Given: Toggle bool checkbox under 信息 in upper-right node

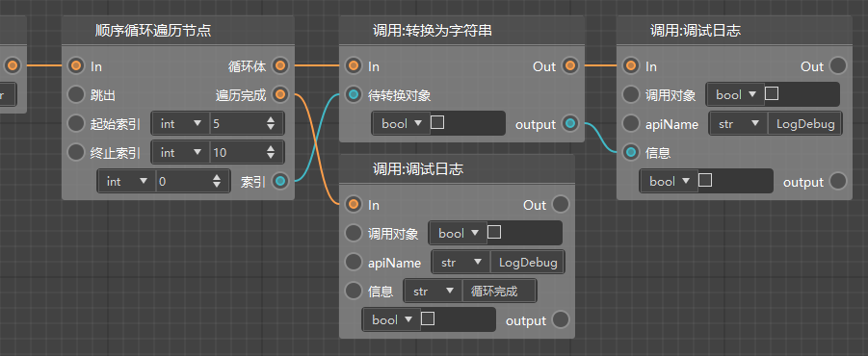Looking at the screenshot, I should click(705, 180).
